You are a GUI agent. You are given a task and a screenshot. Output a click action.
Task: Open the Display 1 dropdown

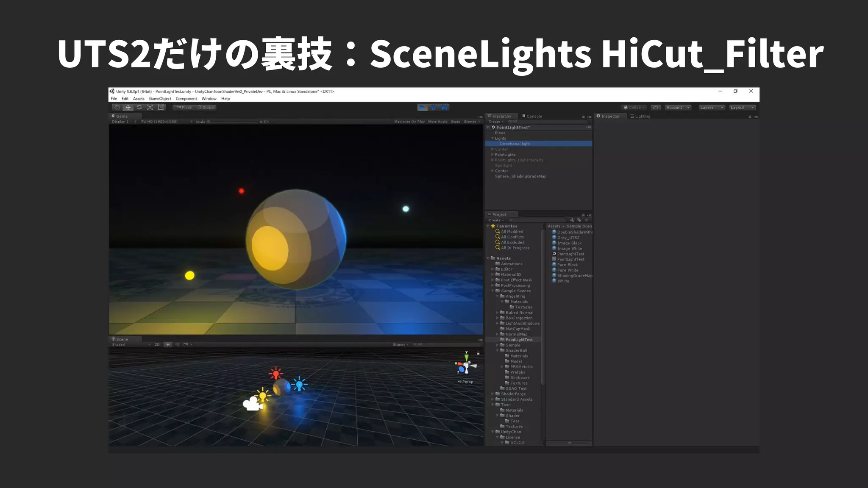124,122
